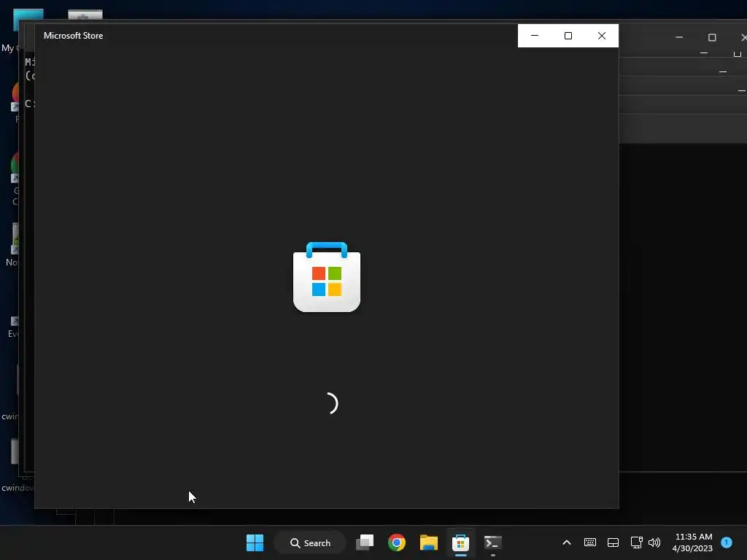The image size is (747, 560).
Task: Maximize the background window behind Store
Action: tap(712, 37)
